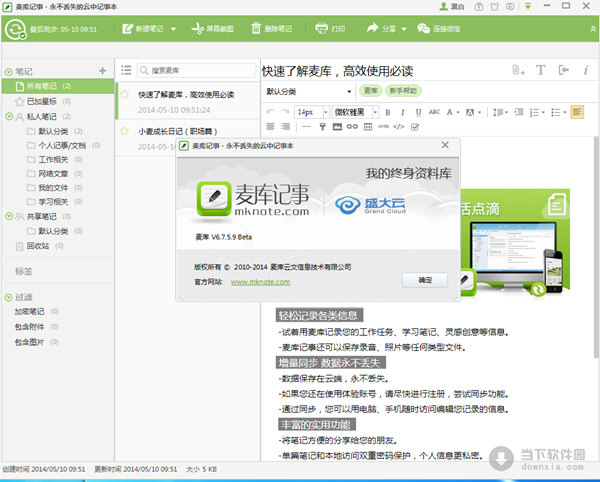Collapse the 私人笔记 tree node
The height and width of the screenshot is (482, 600).
pos(9,116)
